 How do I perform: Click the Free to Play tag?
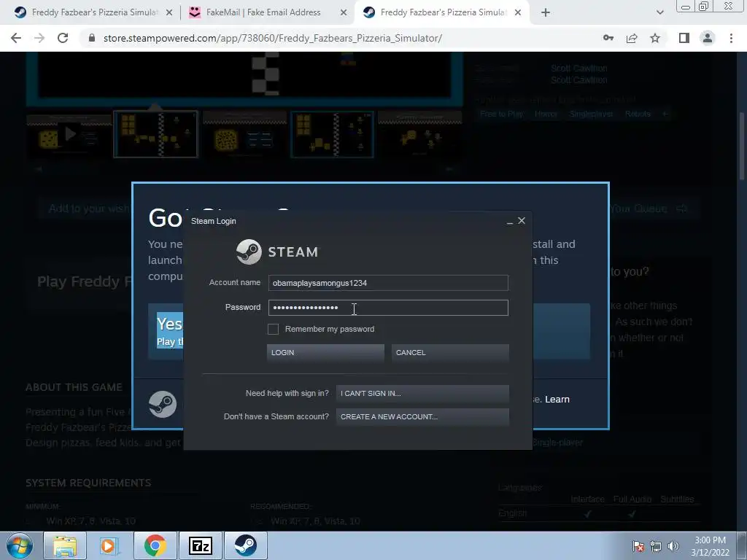(x=502, y=114)
